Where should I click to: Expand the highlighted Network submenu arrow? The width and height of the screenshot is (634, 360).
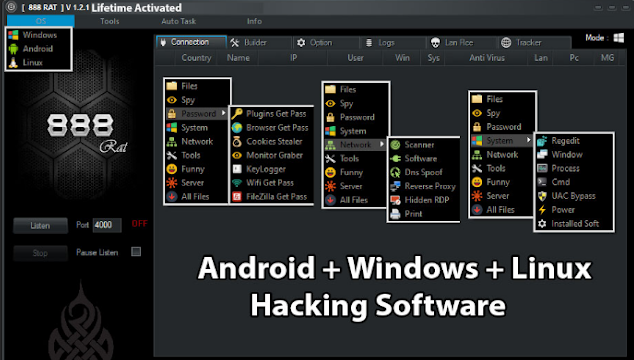(x=382, y=144)
